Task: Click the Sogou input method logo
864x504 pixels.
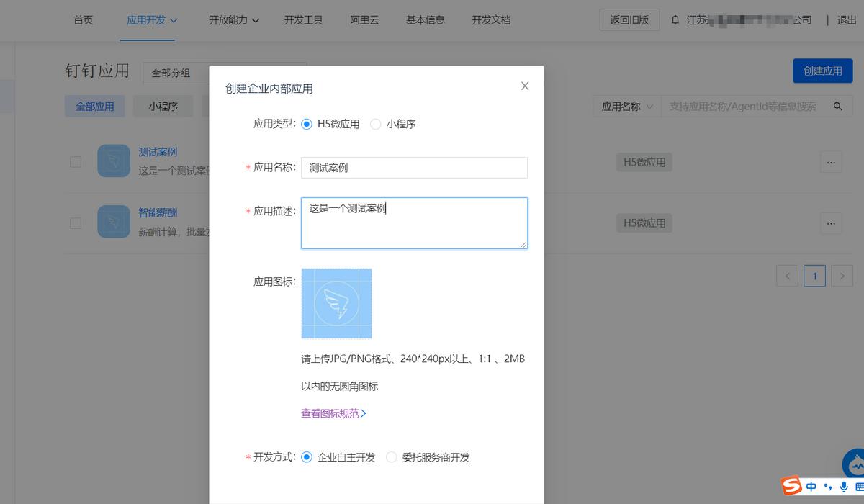Action: coord(792,486)
